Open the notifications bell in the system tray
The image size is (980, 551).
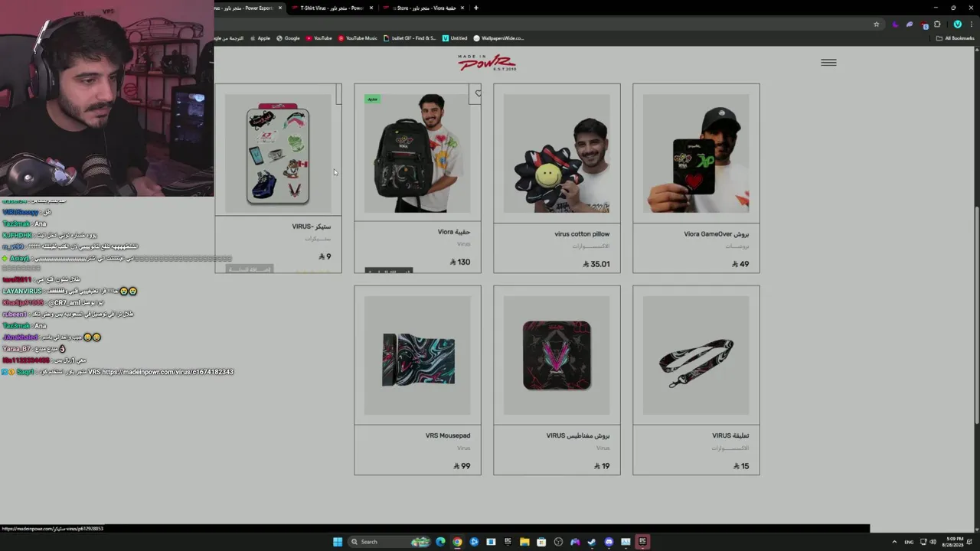[x=971, y=542]
